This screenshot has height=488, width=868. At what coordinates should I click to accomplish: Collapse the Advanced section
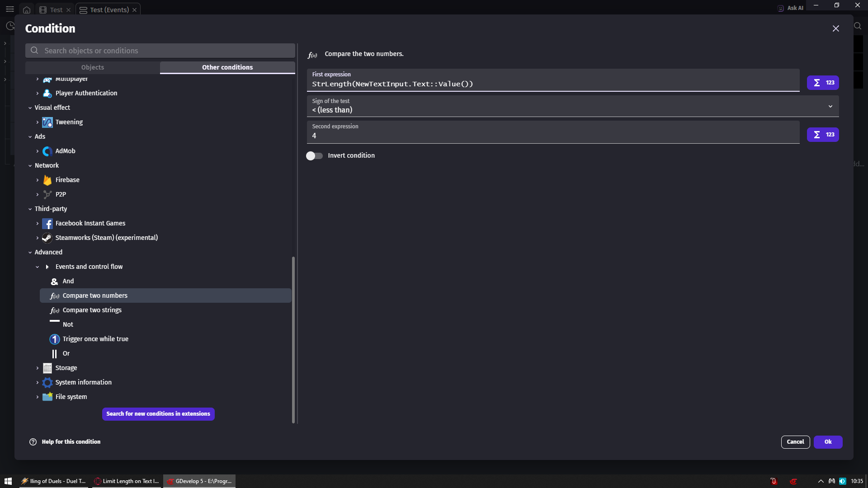(30, 252)
